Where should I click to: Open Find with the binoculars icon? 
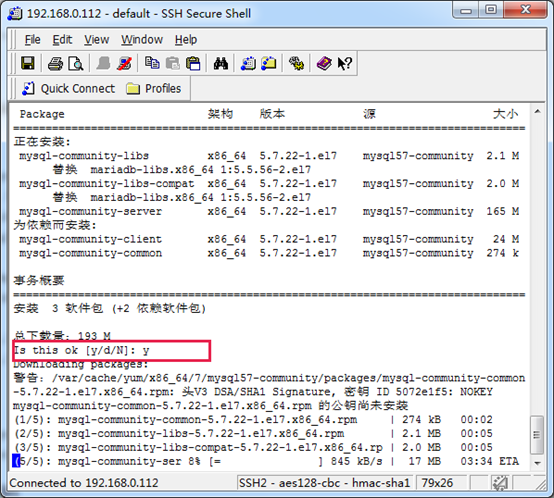[220, 64]
